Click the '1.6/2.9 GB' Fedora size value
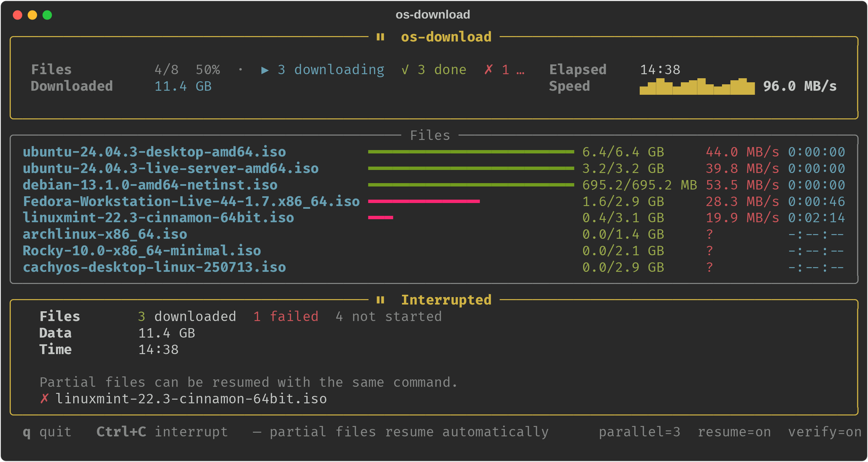The image size is (868, 462). pos(623,201)
